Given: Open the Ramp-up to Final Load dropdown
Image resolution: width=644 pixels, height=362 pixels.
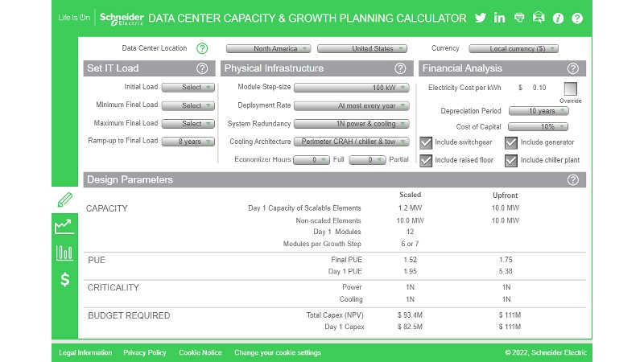Looking at the screenshot, I should pos(188,142).
